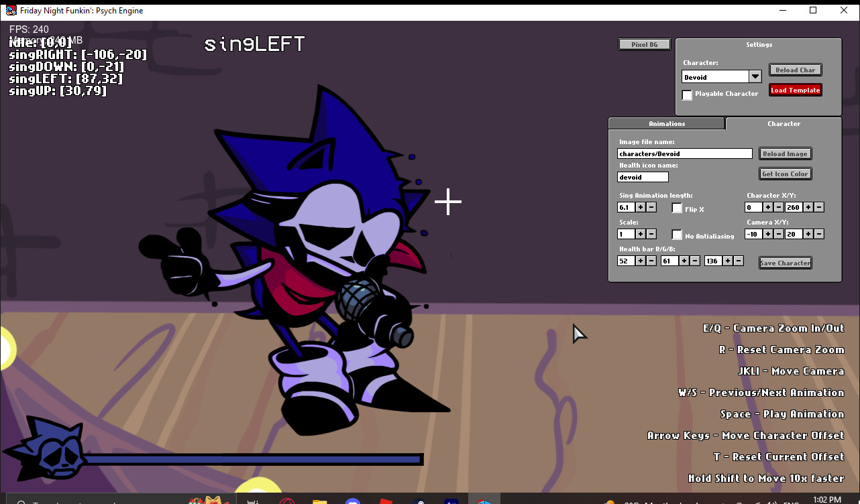Screen dimensions: 860x504
Task: Increase Character Y with plus button
Action: pos(808,207)
